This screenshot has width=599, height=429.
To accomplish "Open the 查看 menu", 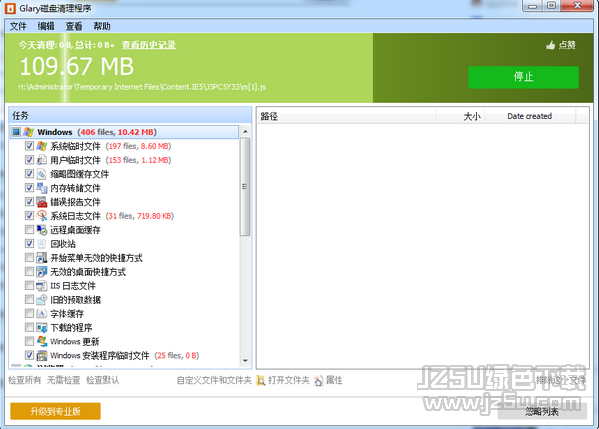I will [74, 26].
